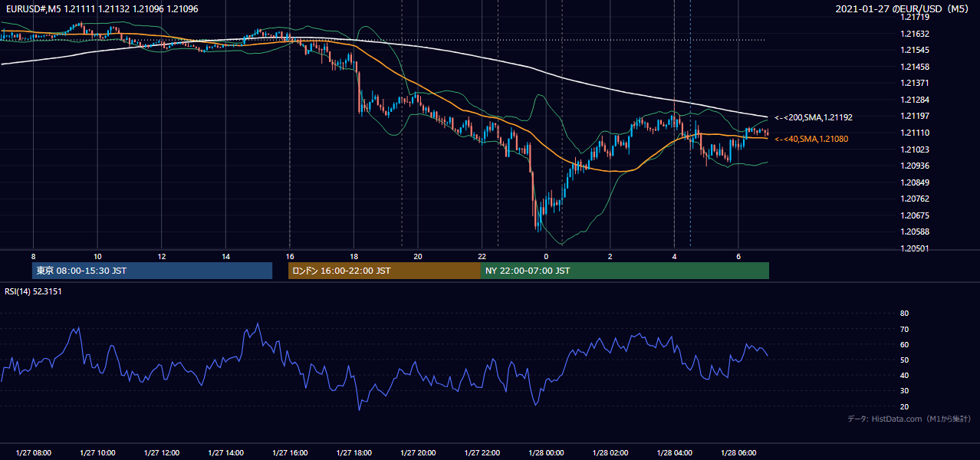Click the 1/27 20:00 time axis label
Screen dimensions: 980x460
tap(418, 452)
